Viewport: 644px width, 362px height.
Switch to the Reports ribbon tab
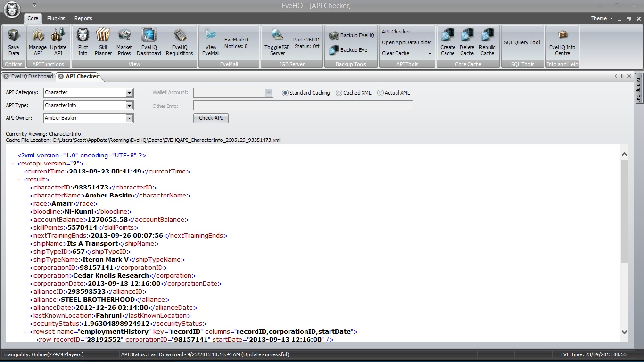pos(83,18)
